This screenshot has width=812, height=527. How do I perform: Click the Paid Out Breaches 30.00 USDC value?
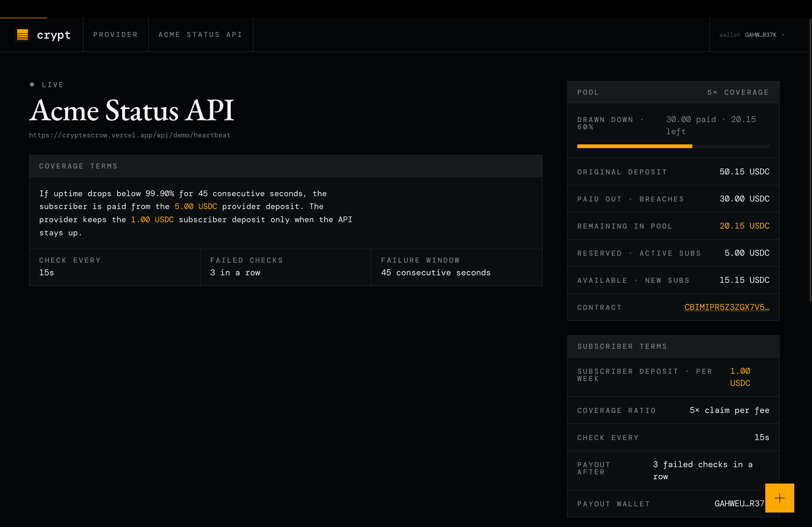tap(744, 199)
